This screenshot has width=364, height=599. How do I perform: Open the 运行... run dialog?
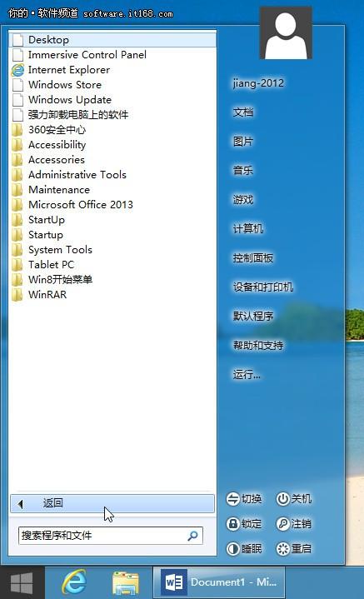pyautogui.click(x=247, y=374)
